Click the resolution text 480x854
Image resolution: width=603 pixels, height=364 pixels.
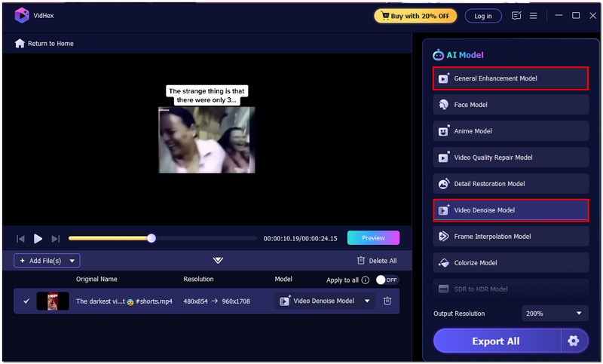pos(195,301)
